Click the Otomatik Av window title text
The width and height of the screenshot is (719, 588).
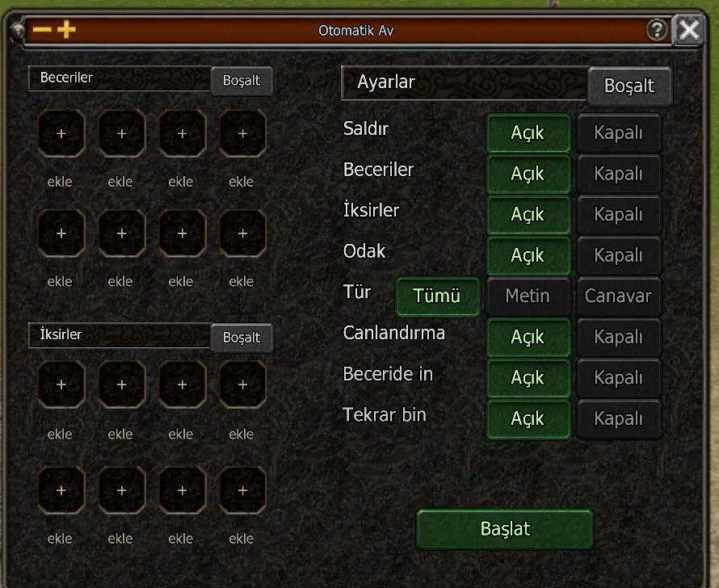[355, 31]
